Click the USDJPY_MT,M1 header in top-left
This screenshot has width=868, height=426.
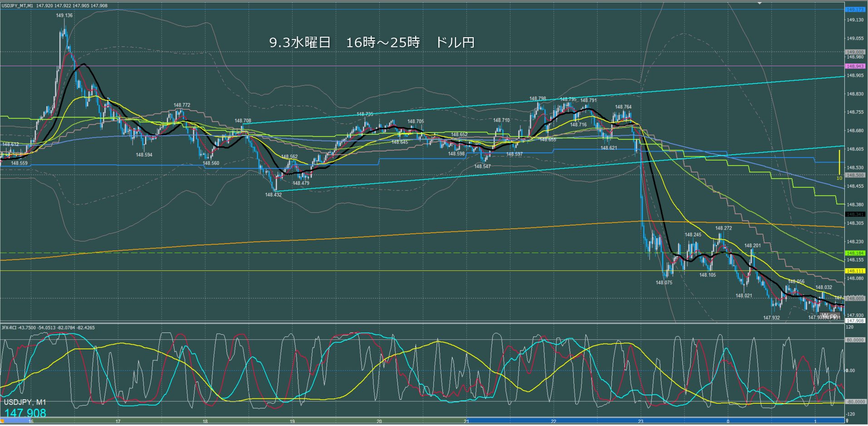[x=17, y=6]
